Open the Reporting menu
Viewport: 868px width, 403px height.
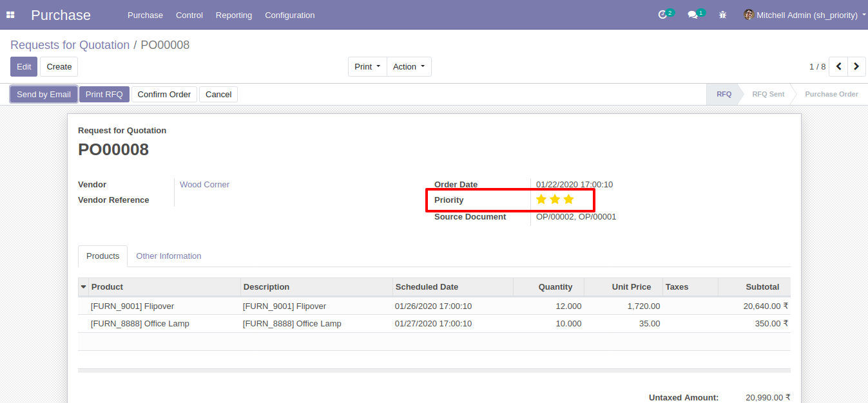(234, 15)
